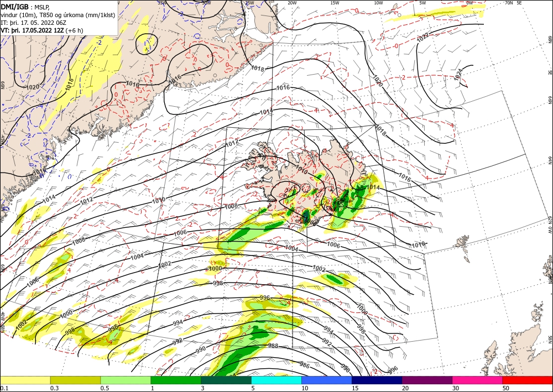The height and width of the screenshot is (392, 553).
Task: Click the 70N label at top right
Action: pyautogui.click(x=509, y=3)
